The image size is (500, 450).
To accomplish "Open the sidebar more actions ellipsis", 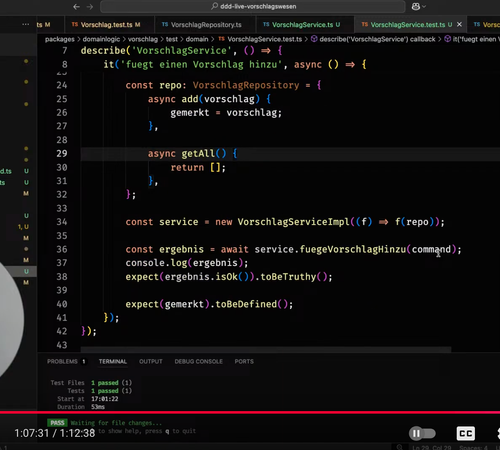I will pos(26,24).
